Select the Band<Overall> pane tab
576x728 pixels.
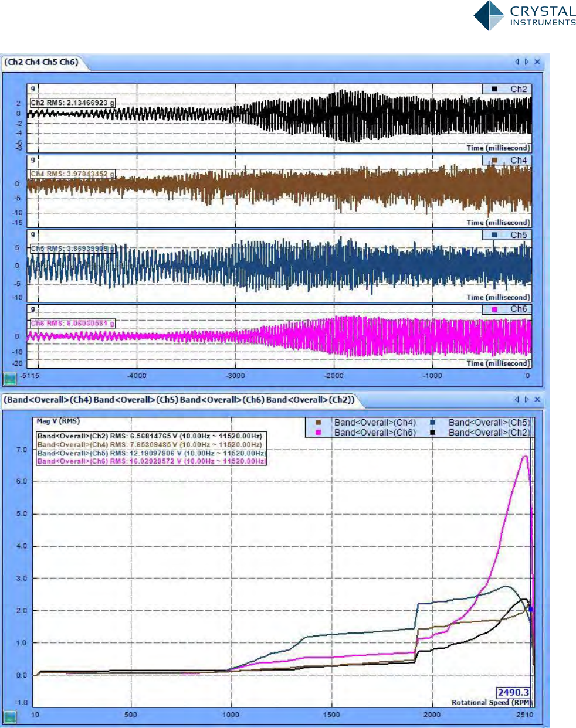click(x=179, y=400)
